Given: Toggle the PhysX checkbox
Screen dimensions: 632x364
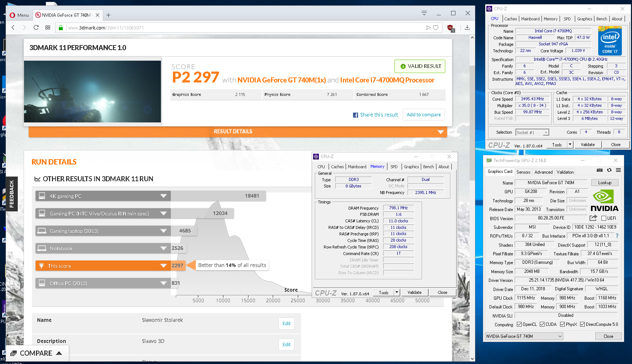Looking at the screenshot, I should pos(562,324).
